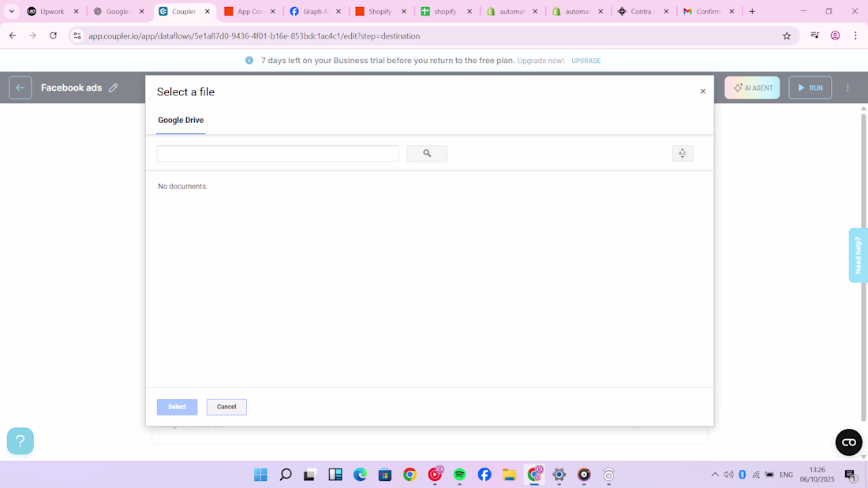Screen dimensions: 868x488
Task: Expand the tab search dropdown arrow
Action: [x=11, y=11]
